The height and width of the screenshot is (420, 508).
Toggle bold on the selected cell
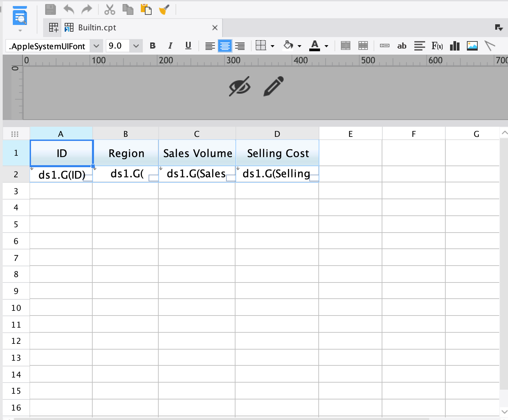tap(153, 46)
